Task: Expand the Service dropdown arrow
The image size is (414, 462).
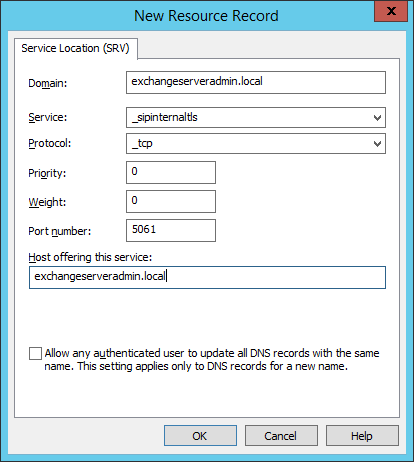Action: point(377,118)
